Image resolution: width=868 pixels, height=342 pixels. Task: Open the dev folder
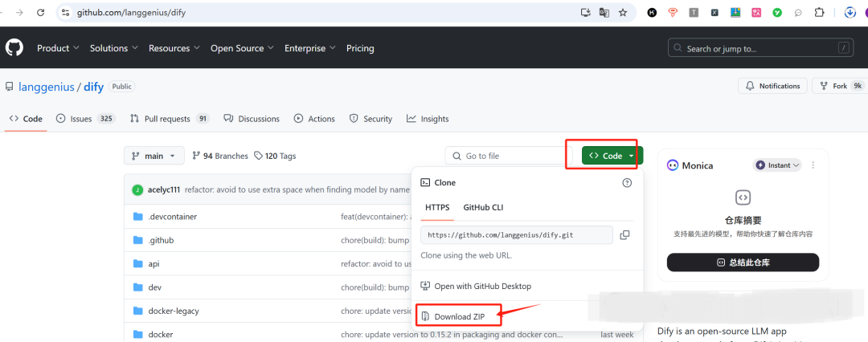point(155,287)
